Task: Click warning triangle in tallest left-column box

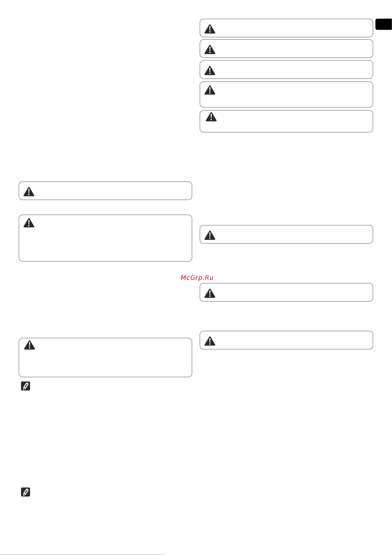Action: [x=29, y=223]
